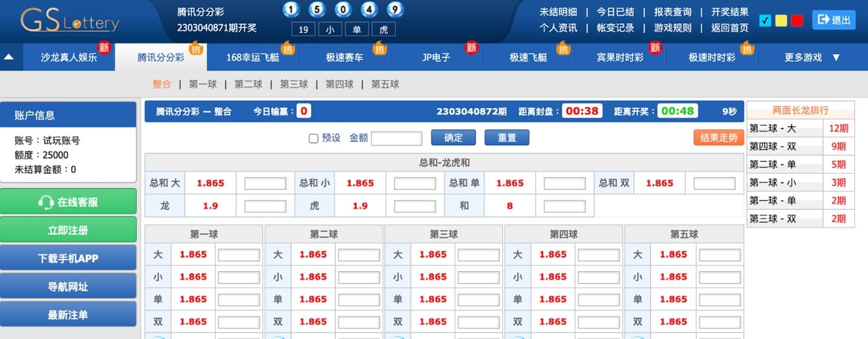Select the yellow theme color swatch

pos(781,20)
